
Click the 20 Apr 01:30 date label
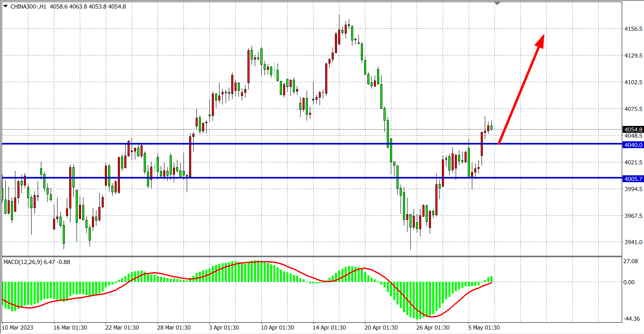point(381,328)
